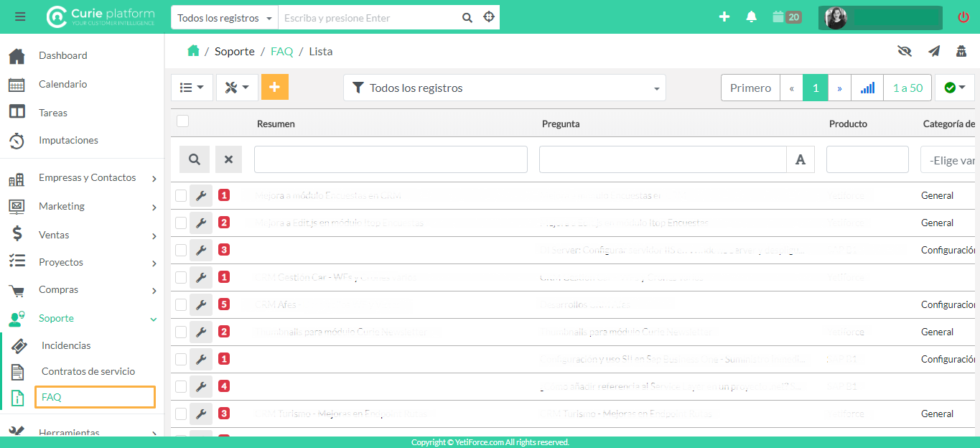980x448 pixels.
Task: Go to Dashboard in the sidebar
Action: coord(63,55)
